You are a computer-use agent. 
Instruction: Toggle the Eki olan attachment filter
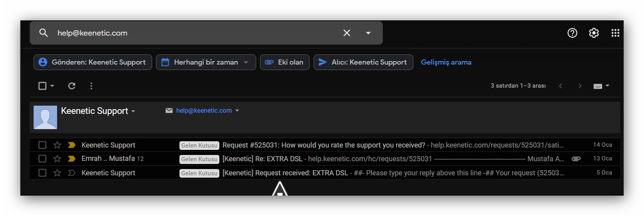tap(285, 62)
